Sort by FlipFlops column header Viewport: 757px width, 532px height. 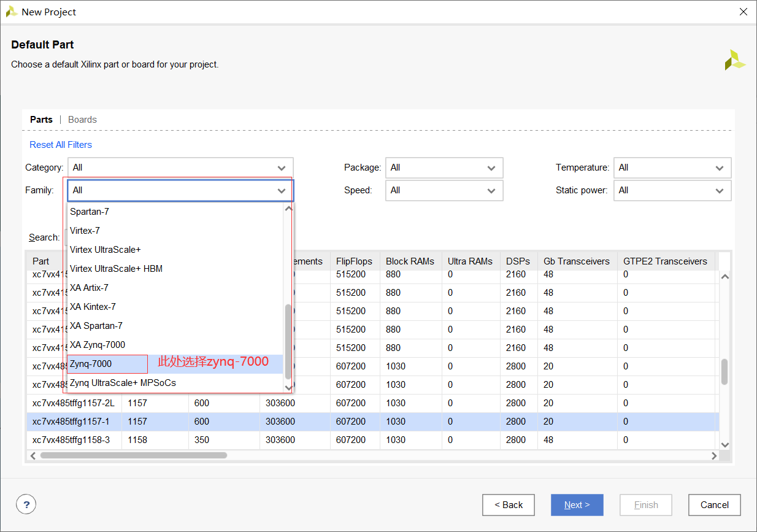(x=355, y=261)
